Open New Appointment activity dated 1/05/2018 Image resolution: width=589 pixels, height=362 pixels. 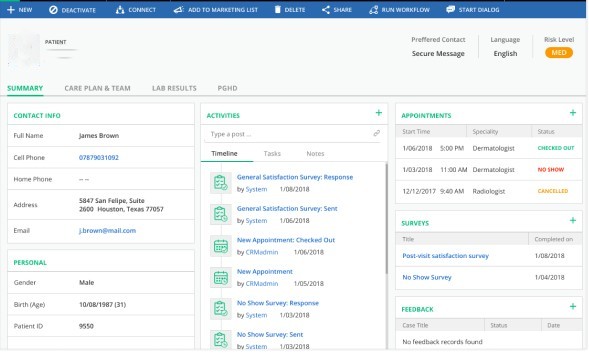pos(265,272)
